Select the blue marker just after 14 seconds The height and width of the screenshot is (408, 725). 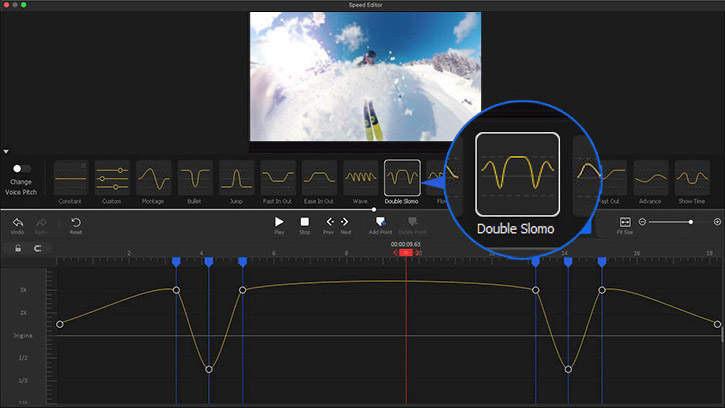568,262
